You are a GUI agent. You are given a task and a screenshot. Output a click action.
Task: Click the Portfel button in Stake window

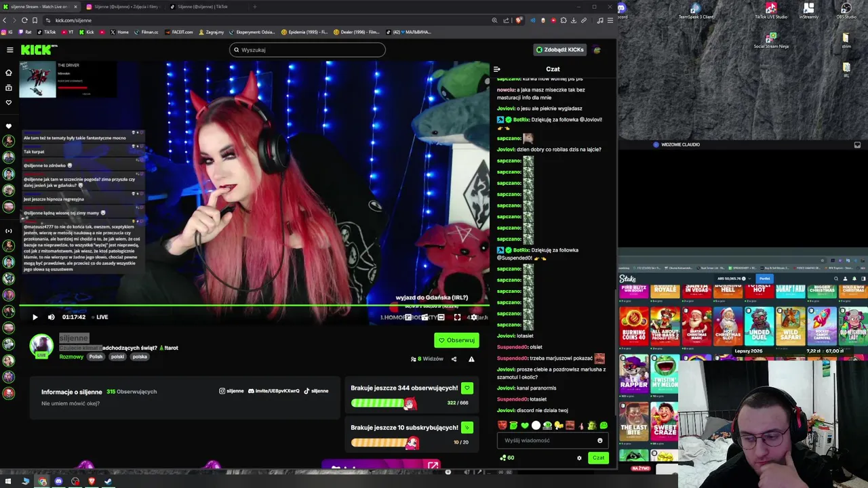765,279
